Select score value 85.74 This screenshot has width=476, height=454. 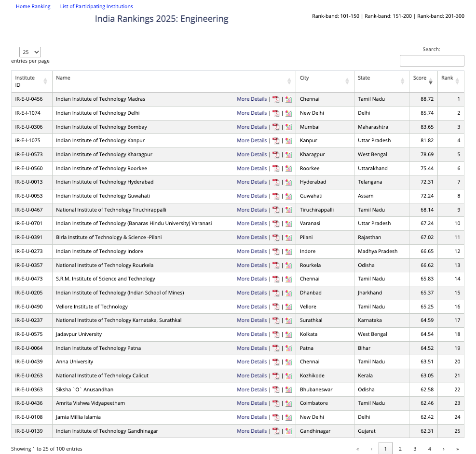427,113
